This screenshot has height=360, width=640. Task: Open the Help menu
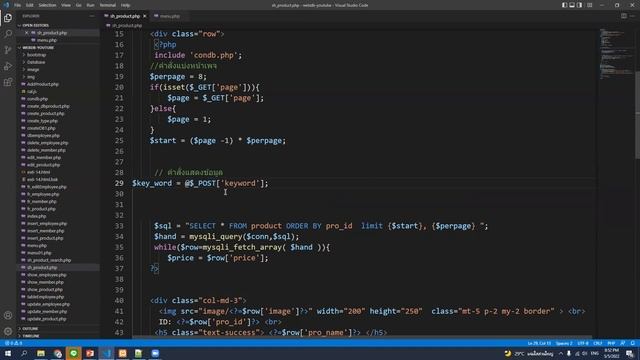click(125, 5)
